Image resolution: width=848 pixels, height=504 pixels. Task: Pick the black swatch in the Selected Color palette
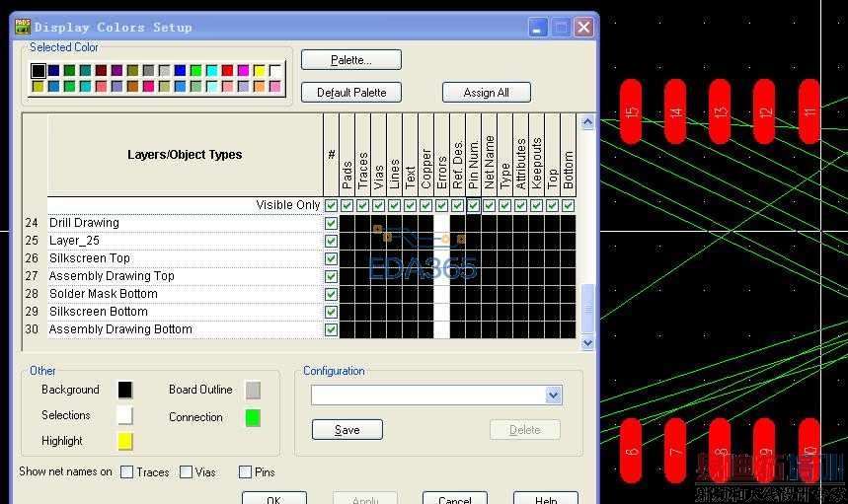click(x=38, y=70)
